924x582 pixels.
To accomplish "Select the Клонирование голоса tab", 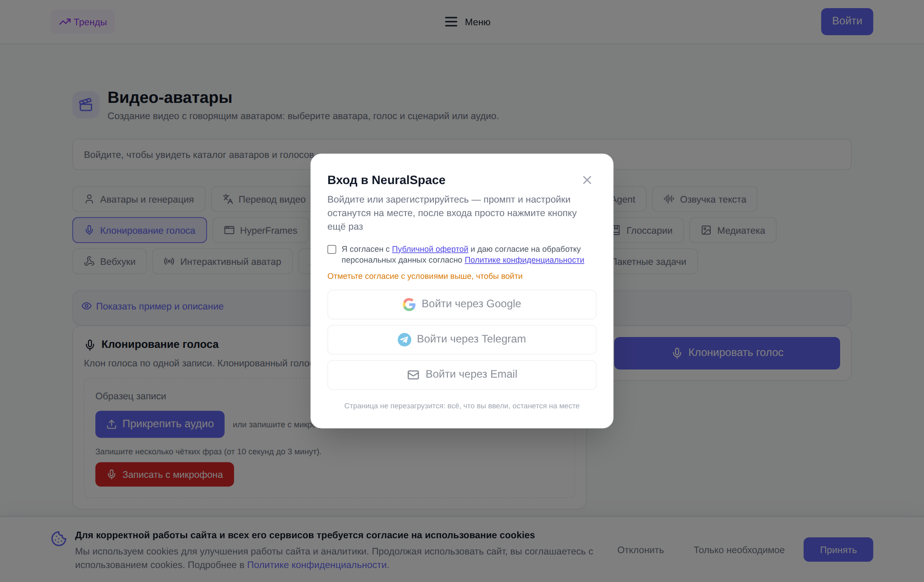I will point(140,230).
